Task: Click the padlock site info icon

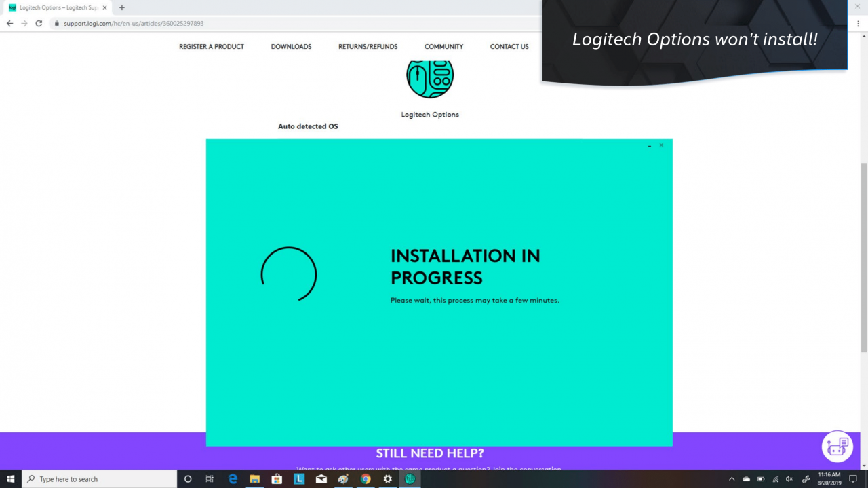Action: click(58, 23)
